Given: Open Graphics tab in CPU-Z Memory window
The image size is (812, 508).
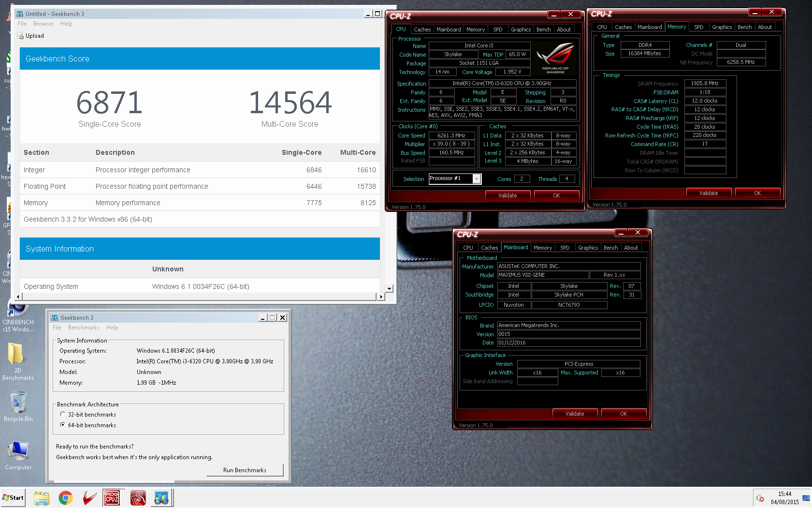Looking at the screenshot, I should (722, 27).
